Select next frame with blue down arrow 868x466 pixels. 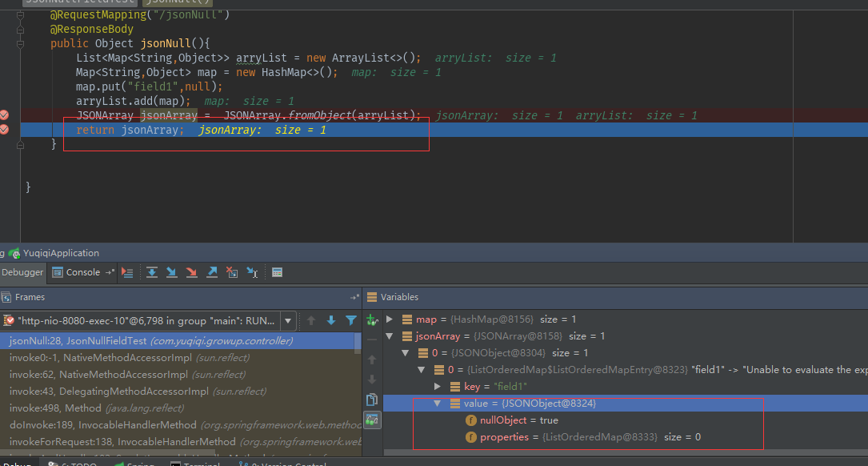click(x=331, y=320)
